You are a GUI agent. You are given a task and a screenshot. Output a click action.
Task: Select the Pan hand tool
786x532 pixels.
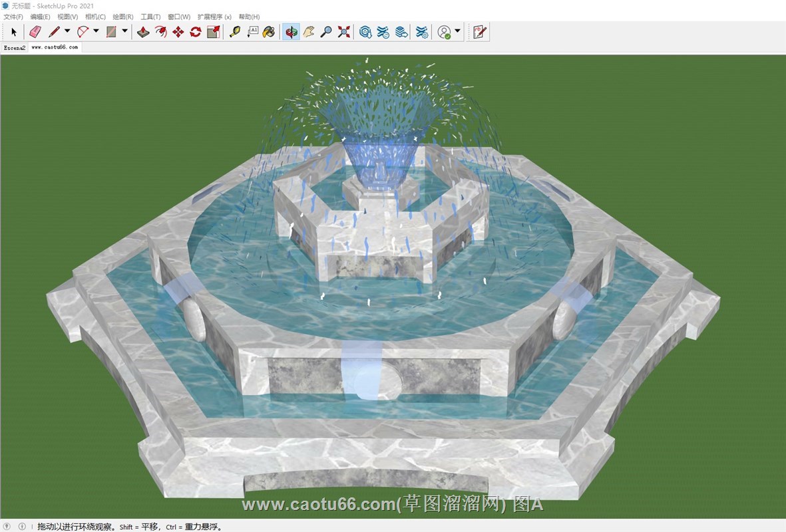[x=309, y=31]
